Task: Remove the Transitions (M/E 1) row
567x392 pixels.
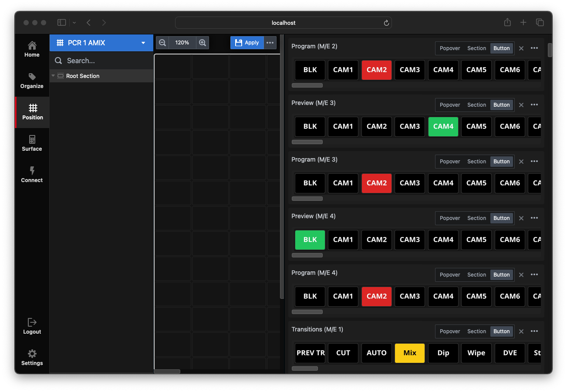Action: click(x=521, y=331)
